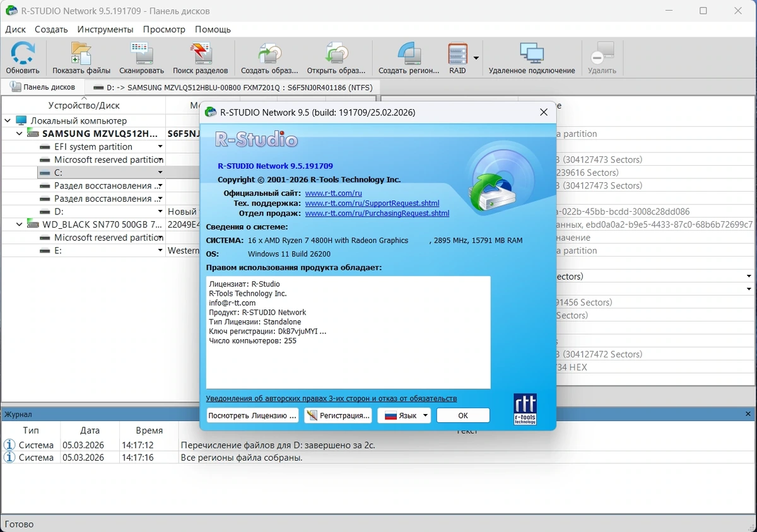Open the Создать menu
The height and width of the screenshot is (532, 757).
[51, 29]
